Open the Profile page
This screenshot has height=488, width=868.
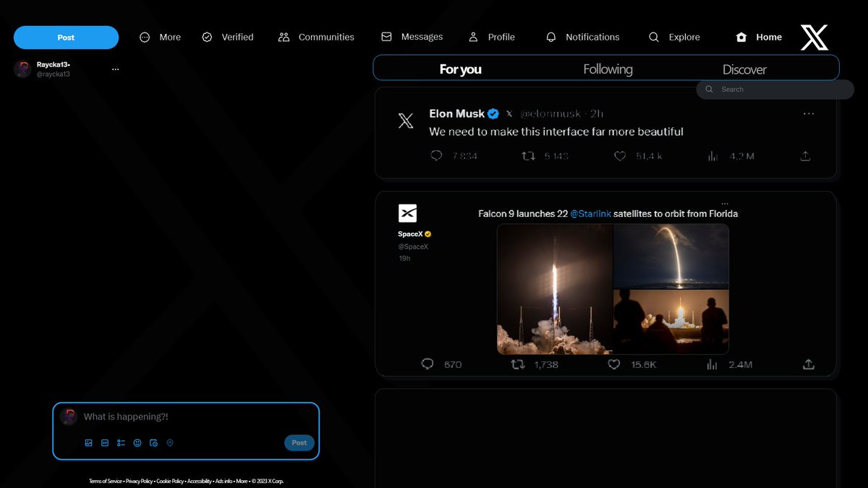pos(491,37)
